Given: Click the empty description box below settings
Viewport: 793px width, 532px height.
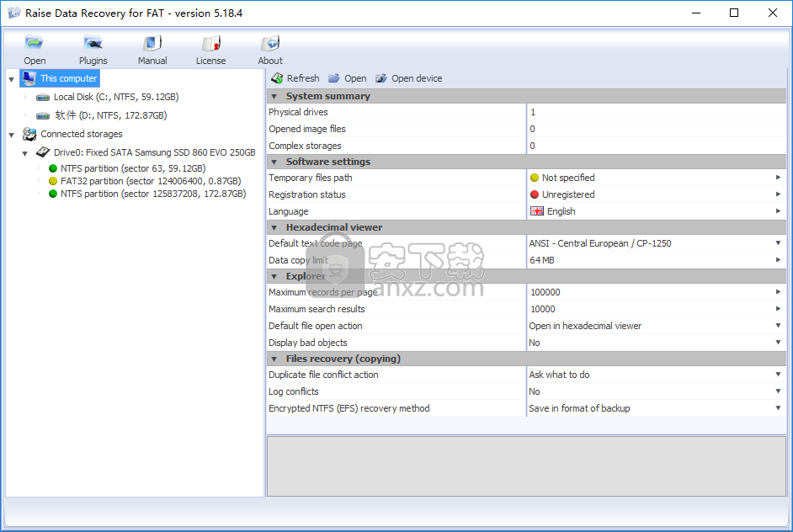Looking at the screenshot, I should 526,466.
